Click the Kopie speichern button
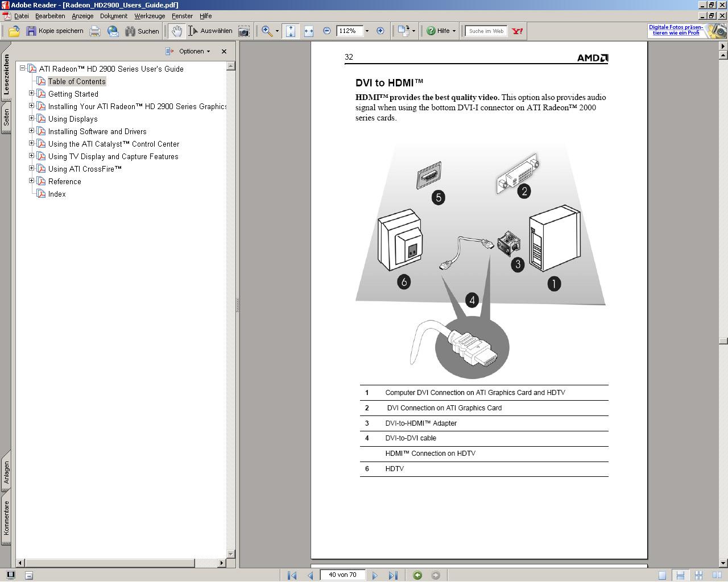 coord(55,31)
